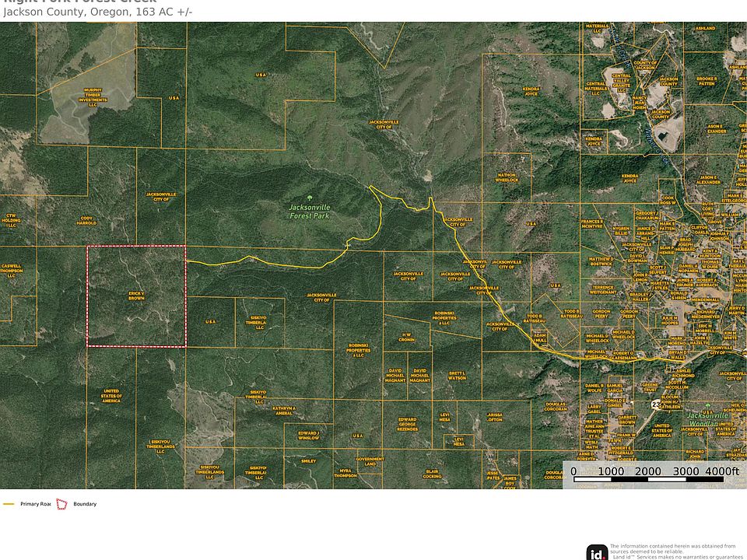
Task: Click the Scott J Seufert label
Action: coord(658,270)
